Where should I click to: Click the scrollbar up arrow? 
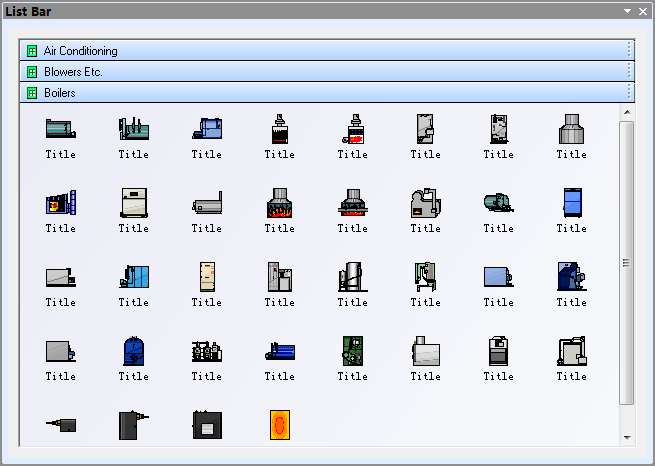627,112
